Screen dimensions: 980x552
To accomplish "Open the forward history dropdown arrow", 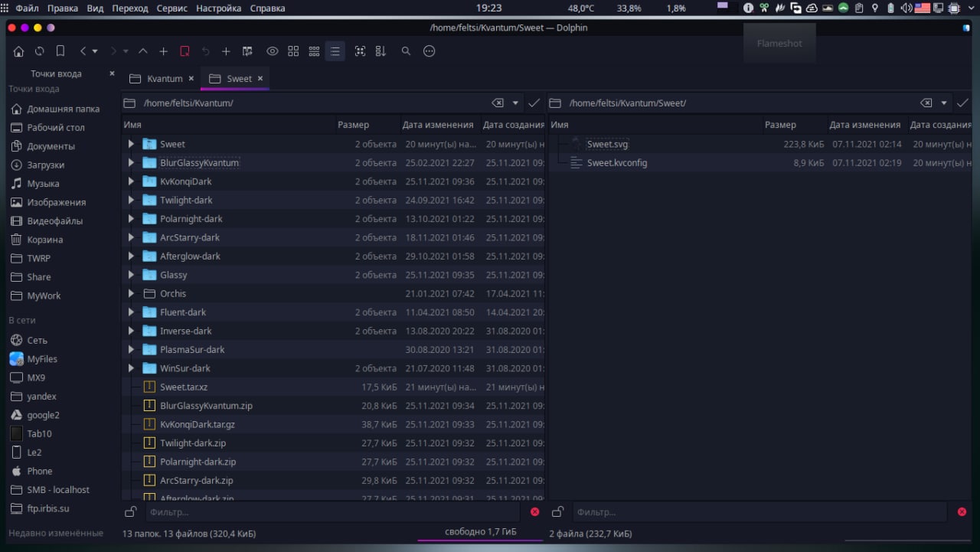I will click(x=126, y=51).
